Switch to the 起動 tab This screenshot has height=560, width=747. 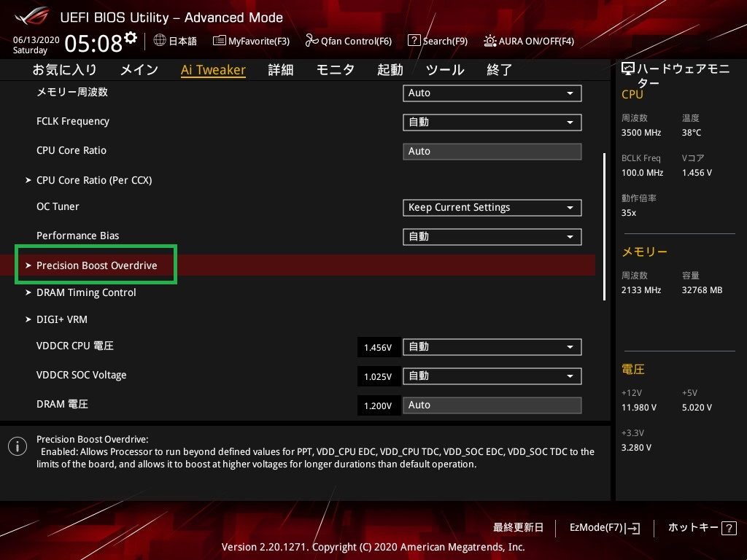coord(390,70)
